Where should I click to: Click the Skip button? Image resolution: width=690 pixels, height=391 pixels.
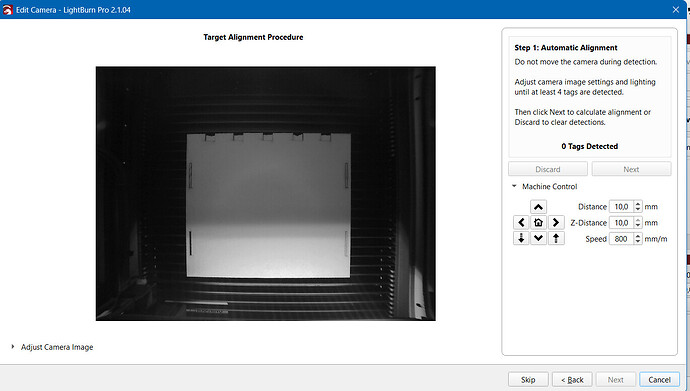tap(528, 380)
